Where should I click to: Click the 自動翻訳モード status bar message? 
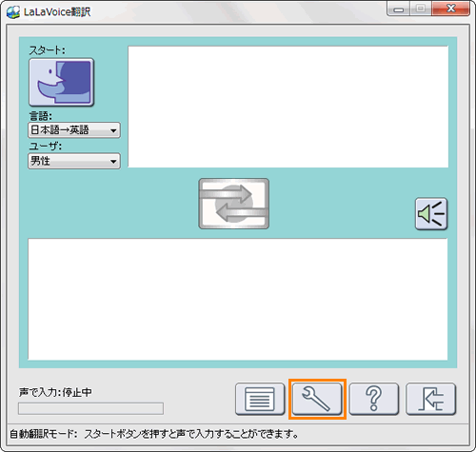click(154, 434)
